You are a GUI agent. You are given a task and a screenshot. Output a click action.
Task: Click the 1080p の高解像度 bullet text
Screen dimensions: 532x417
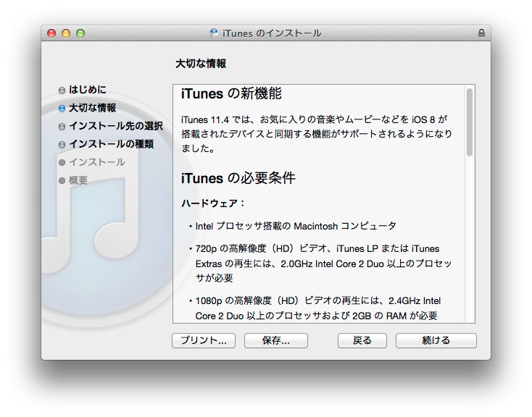click(x=318, y=308)
